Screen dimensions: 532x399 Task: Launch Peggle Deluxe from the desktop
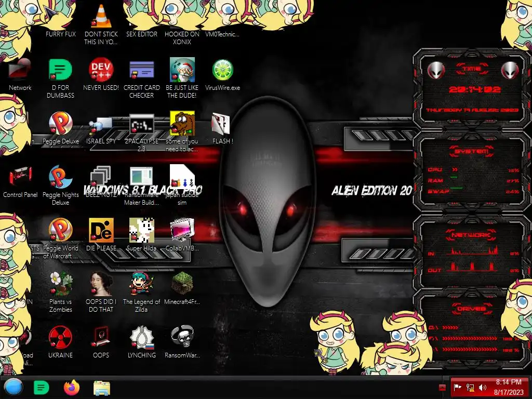coord(60,128)
